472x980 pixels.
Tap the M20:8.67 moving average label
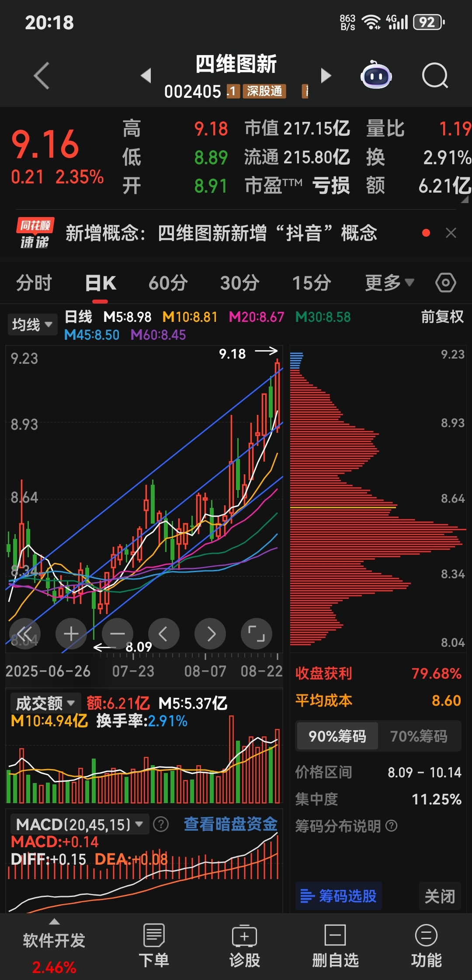257,317
